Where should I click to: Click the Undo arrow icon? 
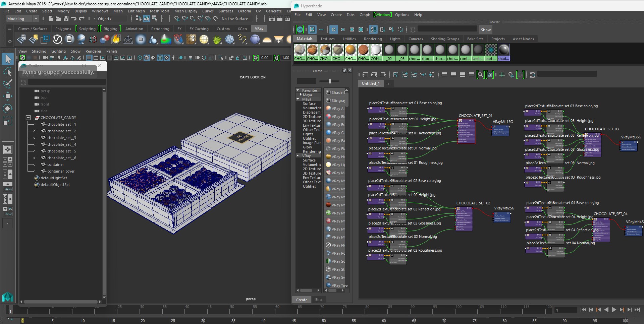click(x=74, y=19)
